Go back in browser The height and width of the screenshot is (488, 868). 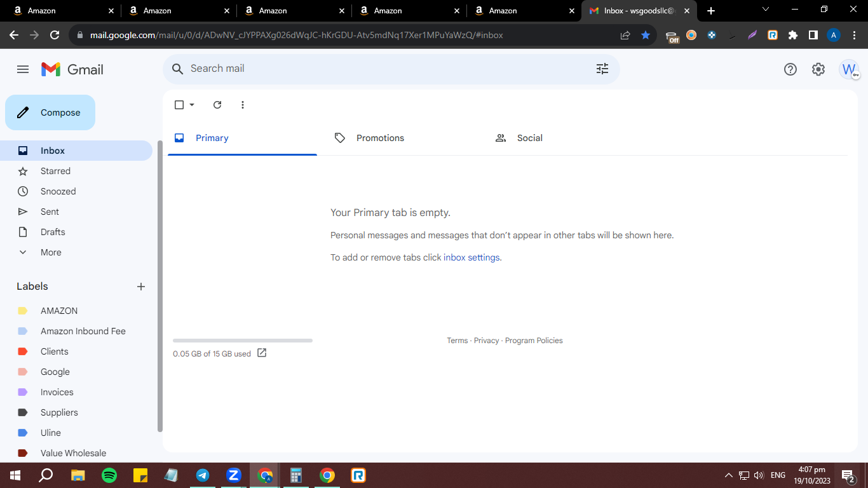click(x=14, y=35)
